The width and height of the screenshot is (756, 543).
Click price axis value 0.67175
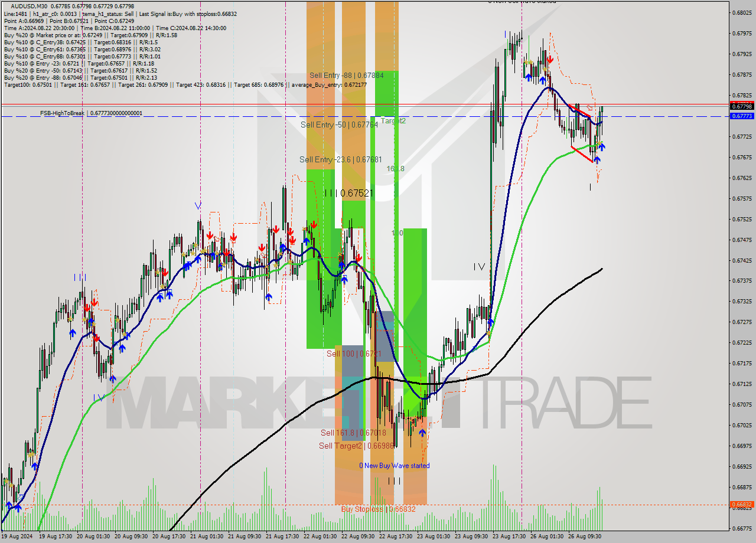pos(742,363)
